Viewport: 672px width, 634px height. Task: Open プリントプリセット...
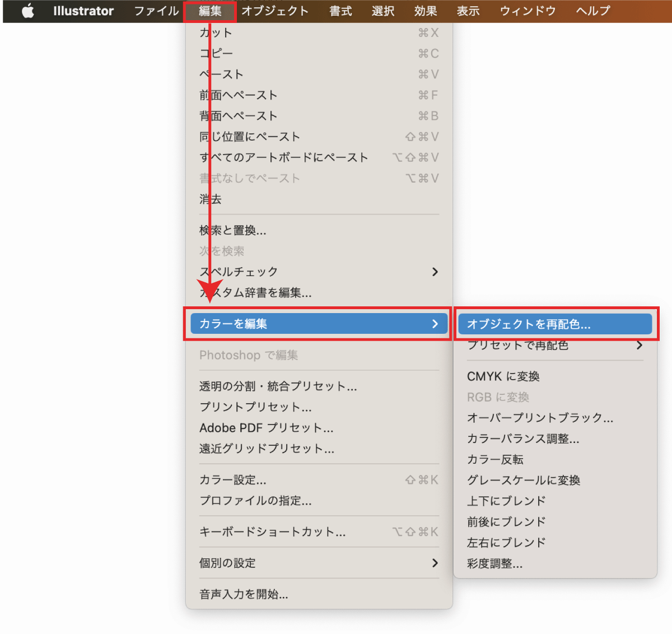coord(319,407)
